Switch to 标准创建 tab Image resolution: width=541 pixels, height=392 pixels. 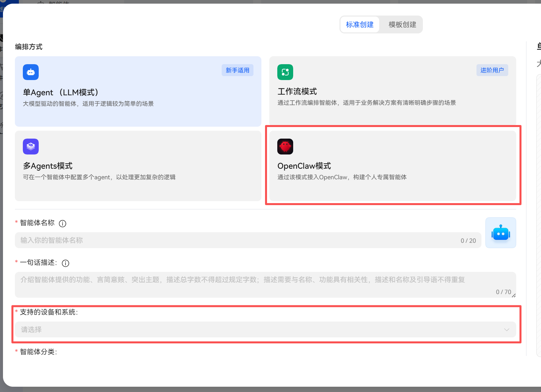pos(360,25)
